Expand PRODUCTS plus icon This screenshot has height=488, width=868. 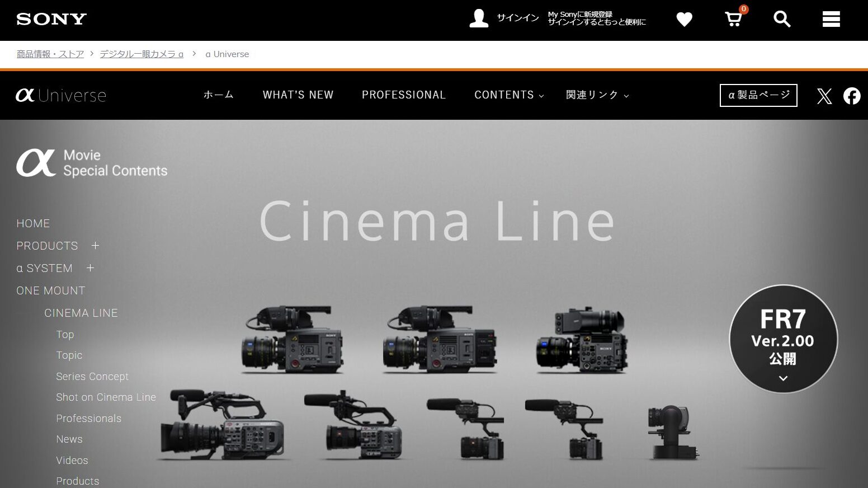tap(95, 246)
